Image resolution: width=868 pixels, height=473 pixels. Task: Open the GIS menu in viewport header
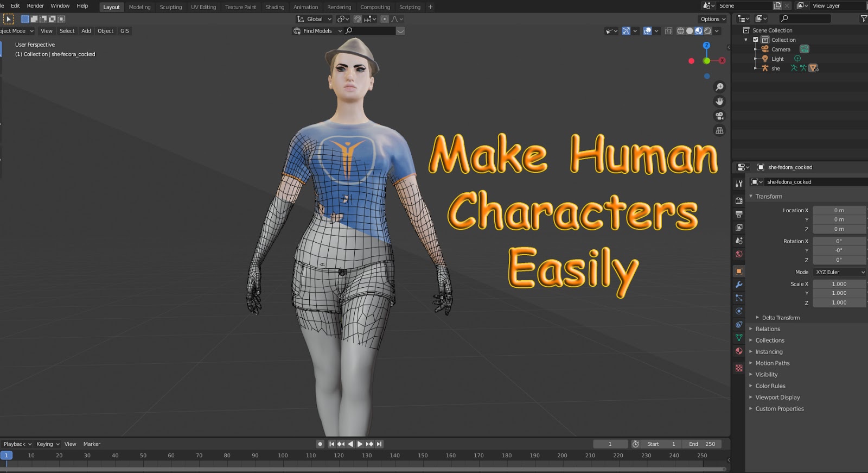[125, 31]
